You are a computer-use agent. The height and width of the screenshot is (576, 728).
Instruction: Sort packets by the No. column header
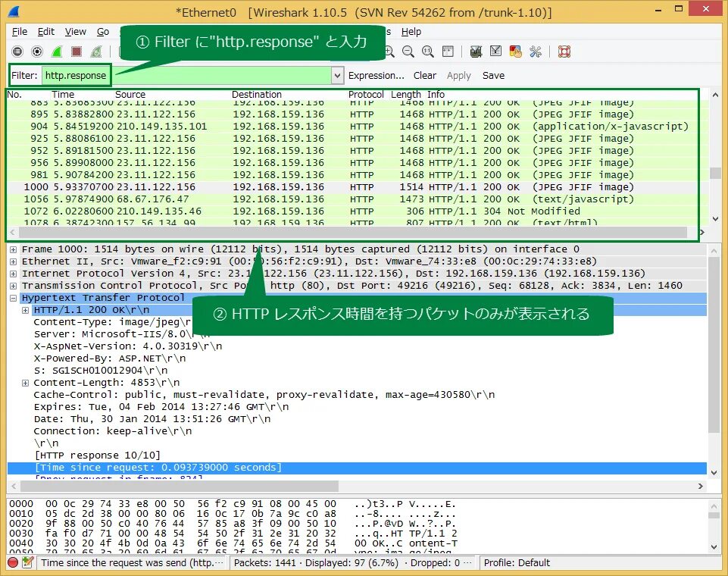tap(14, 94)
